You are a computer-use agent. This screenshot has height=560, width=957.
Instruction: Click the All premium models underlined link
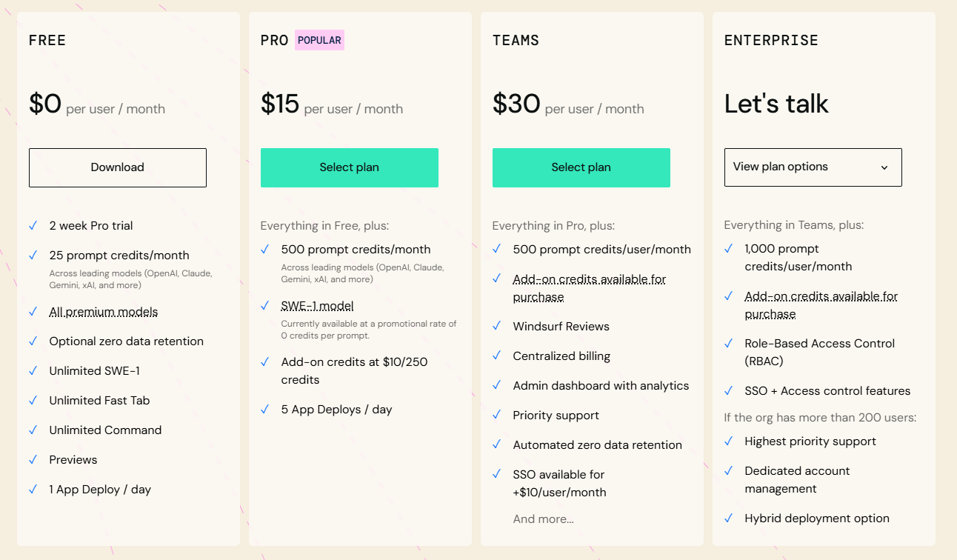(103, 312)
